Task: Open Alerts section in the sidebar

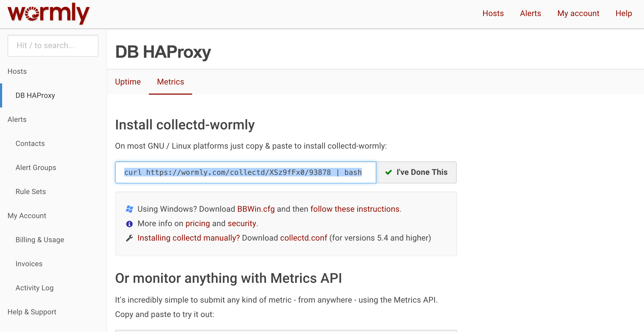Action: tap(17, 119)
